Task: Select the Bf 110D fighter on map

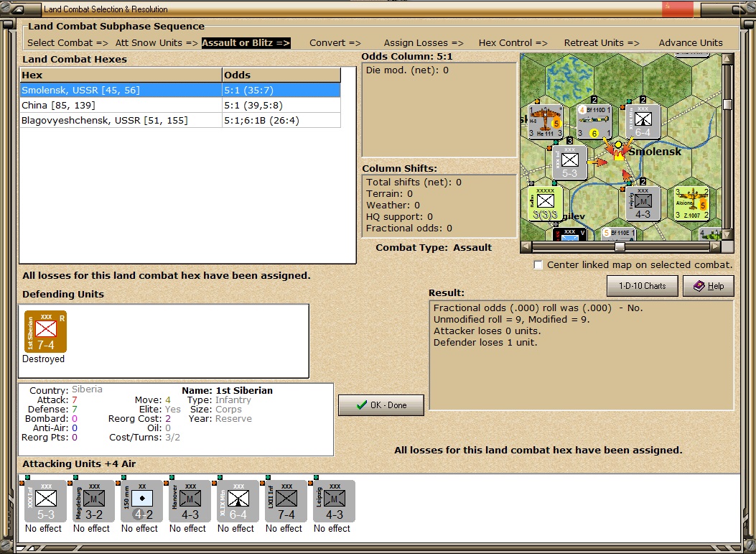Action: (594, 121)
